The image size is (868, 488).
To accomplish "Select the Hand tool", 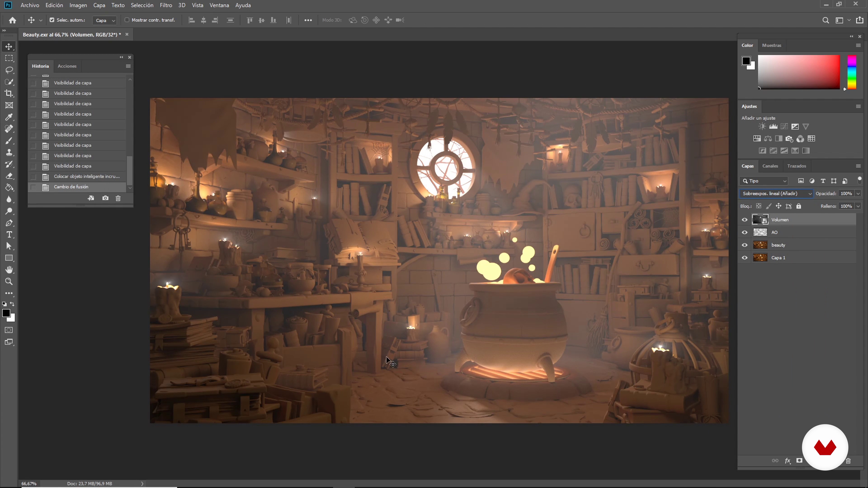I will point(9,270).
